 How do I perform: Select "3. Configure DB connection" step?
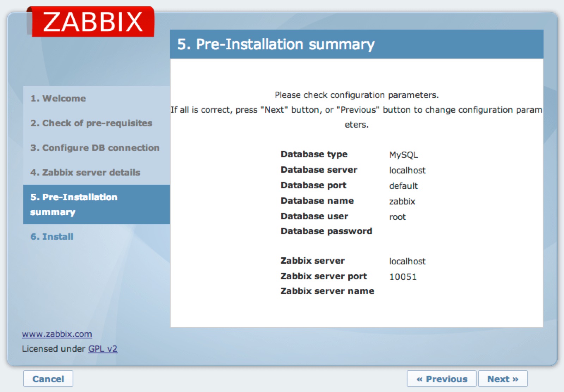click(x=95, y=148)
